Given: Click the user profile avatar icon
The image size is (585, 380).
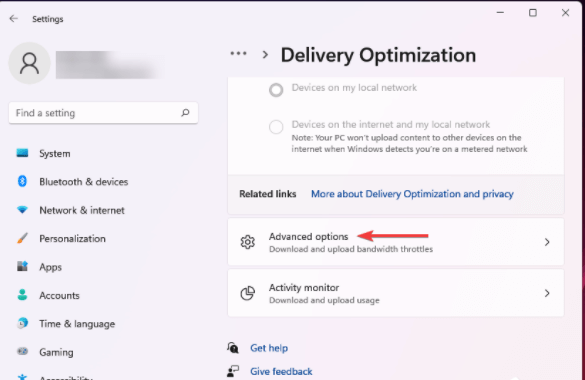Looking at the screenshot, I should click(29, 63).
